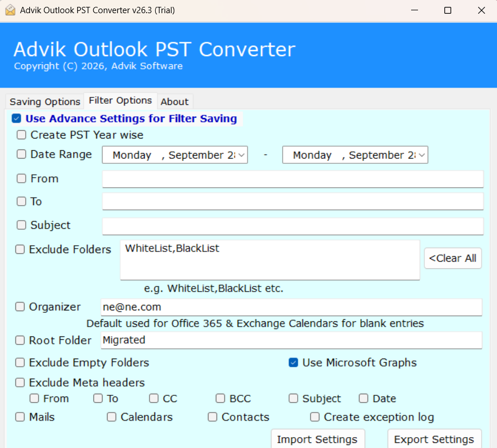497x448 pixels.
Task: Enable the Exclude Folders checkbox
Action: [20, 250]
